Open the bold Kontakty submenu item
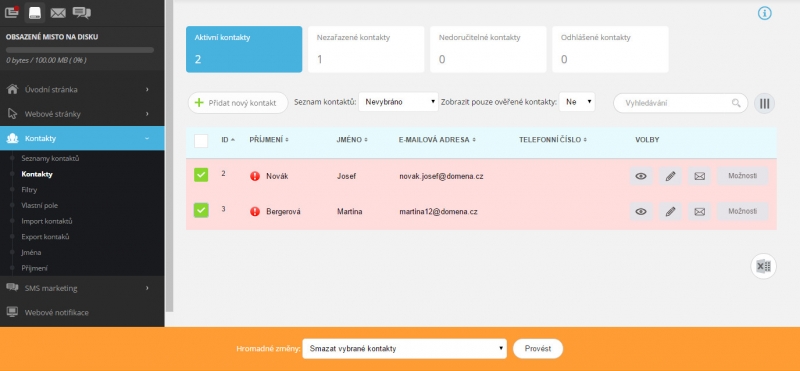800x371 pixels. click(37, 174)
